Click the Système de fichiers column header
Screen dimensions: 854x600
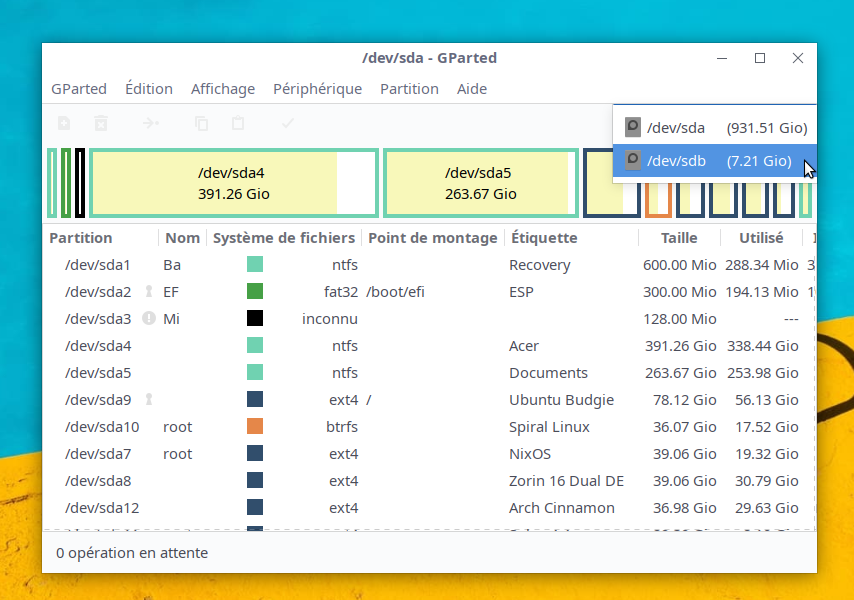point(284,238)
